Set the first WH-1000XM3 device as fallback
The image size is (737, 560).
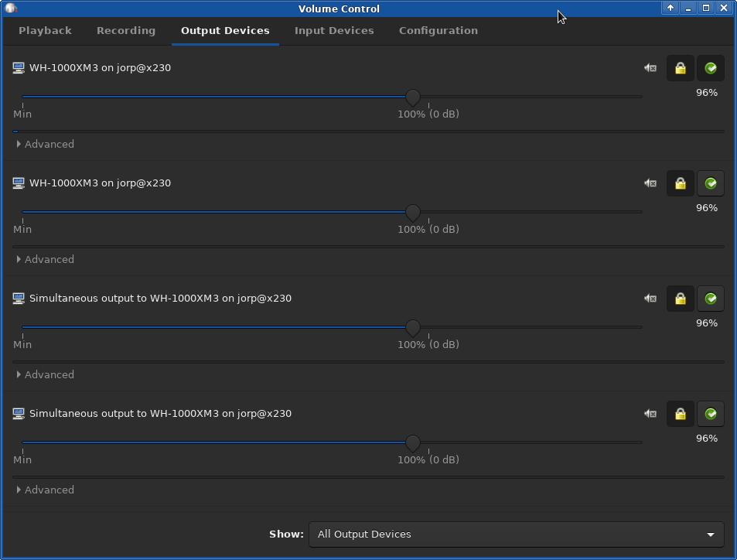click(x=710, y=68)
